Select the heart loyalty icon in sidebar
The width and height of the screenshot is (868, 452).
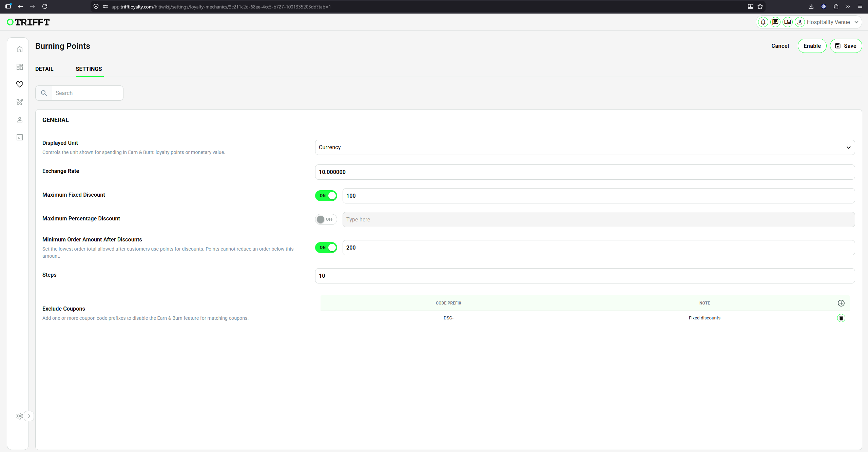[x=20, y=84]
